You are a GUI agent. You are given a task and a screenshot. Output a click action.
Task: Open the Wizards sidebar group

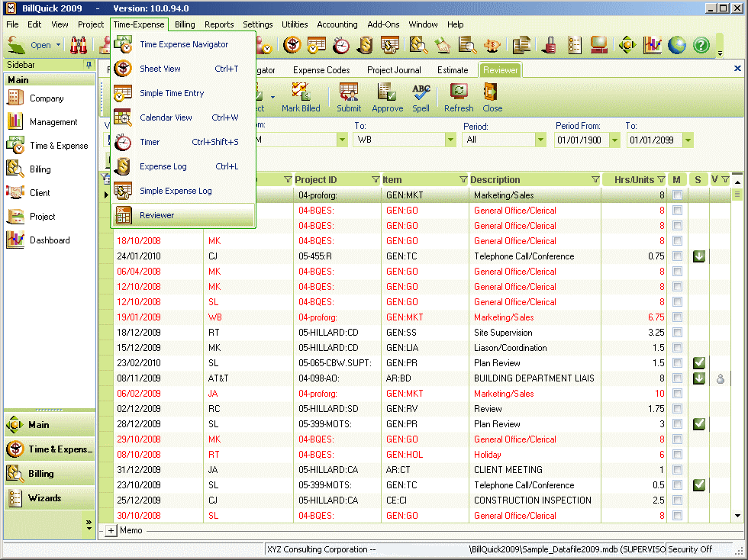coord(50,498)
